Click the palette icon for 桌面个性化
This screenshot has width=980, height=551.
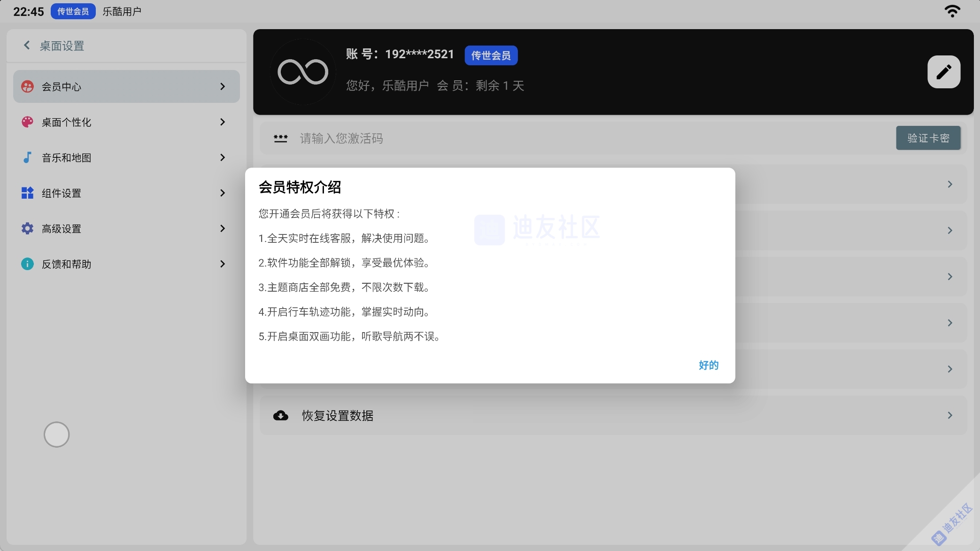coord(27,122)
